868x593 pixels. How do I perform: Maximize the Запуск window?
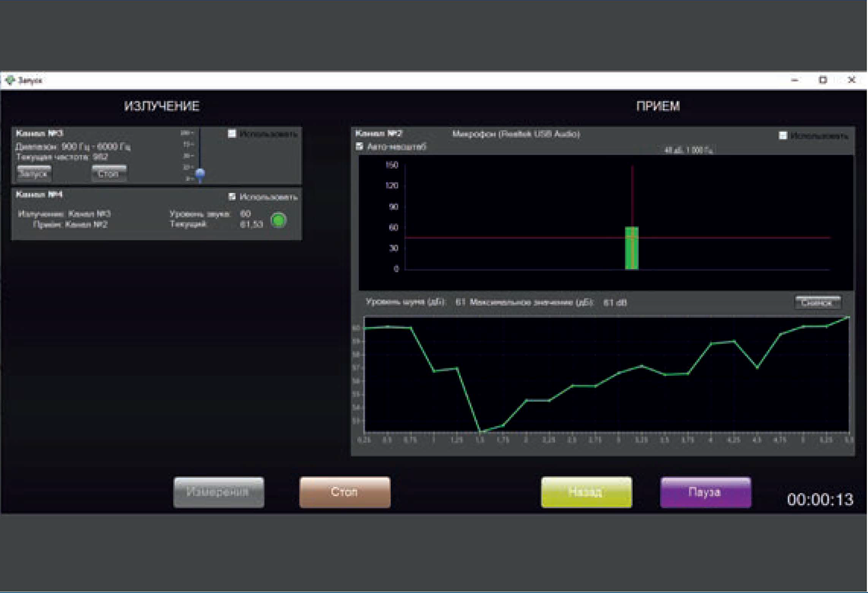pyautogui.click(x=823, y=80)
